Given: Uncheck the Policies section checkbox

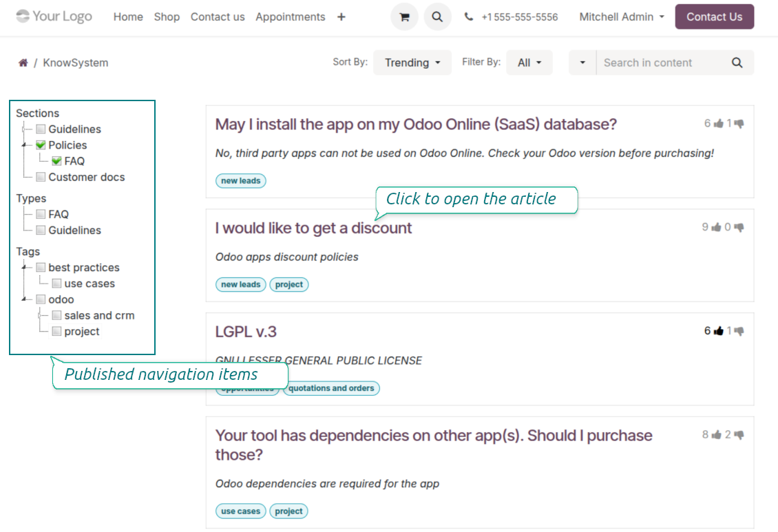Looking at the screenshot, I should pos(41,145).
